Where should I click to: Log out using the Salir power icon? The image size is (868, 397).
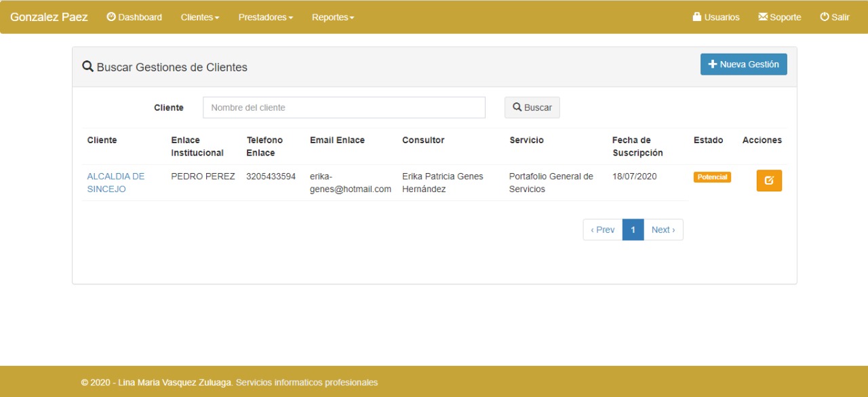point(834,17)
